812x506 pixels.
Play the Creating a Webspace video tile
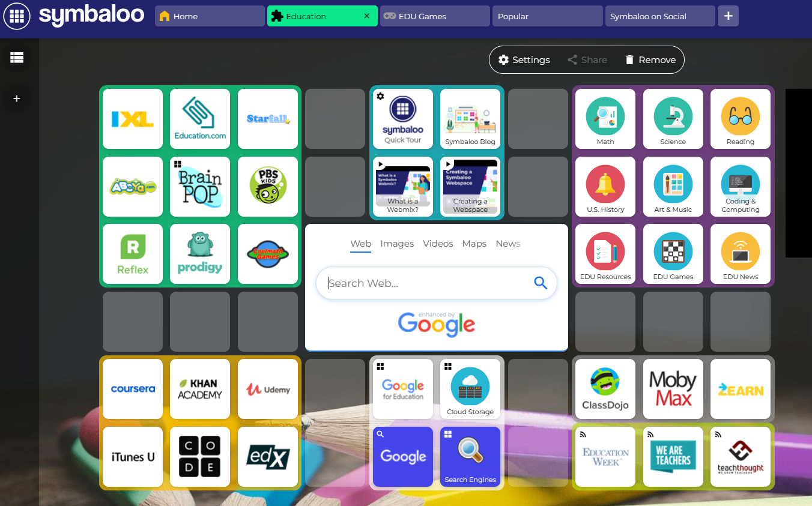coord(470,187)
